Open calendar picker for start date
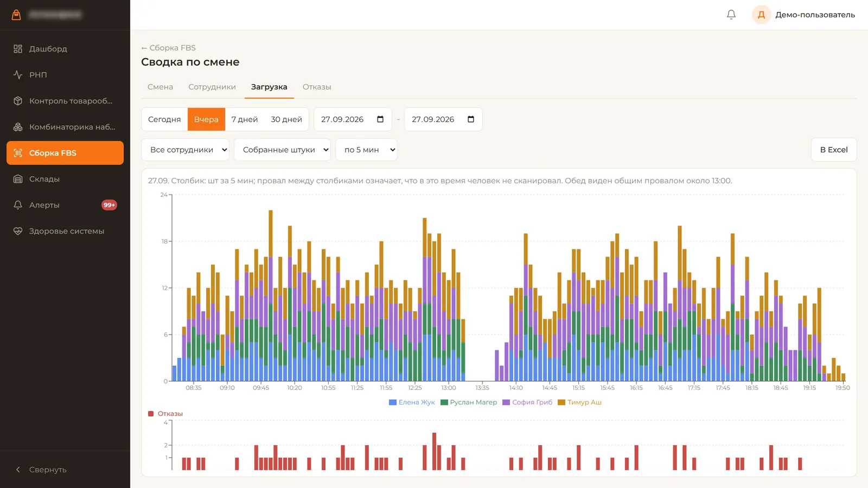The height and width of the screenshot is (488, 868). [x=380, y=119]
